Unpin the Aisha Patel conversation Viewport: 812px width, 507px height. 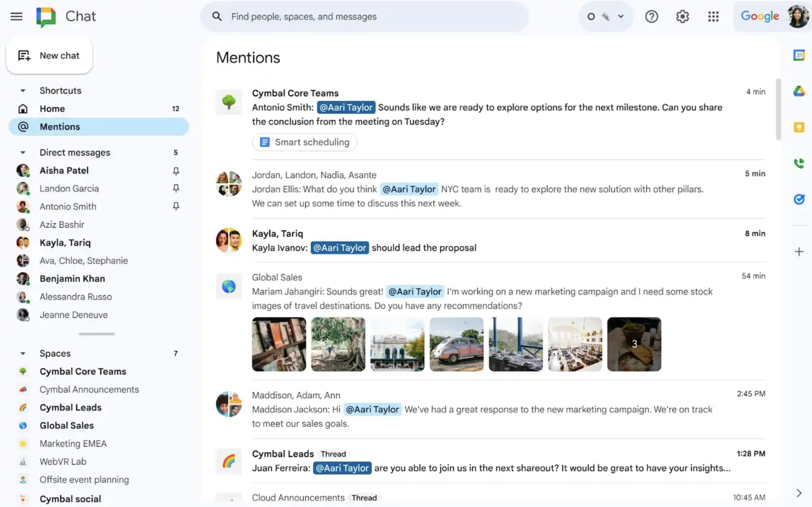click(x=176, y=171)
